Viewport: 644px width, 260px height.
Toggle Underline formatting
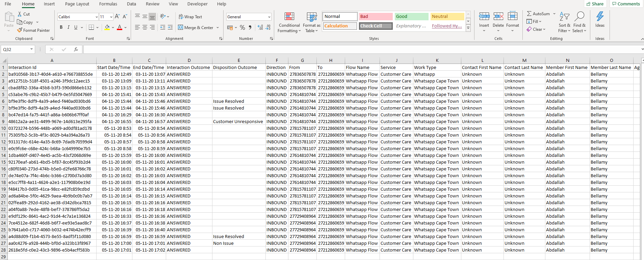[76, 27]
